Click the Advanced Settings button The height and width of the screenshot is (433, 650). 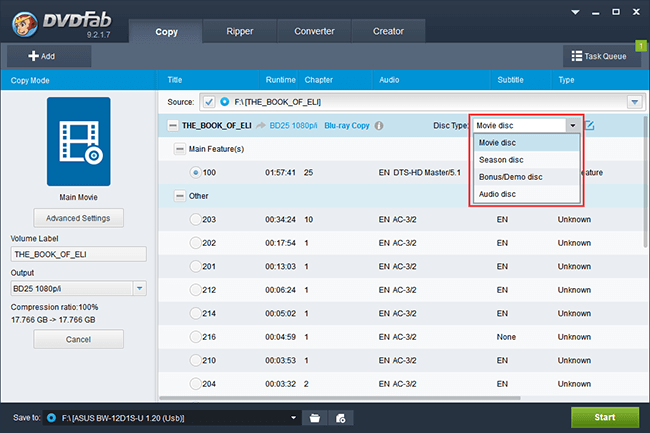pos(78,218)
